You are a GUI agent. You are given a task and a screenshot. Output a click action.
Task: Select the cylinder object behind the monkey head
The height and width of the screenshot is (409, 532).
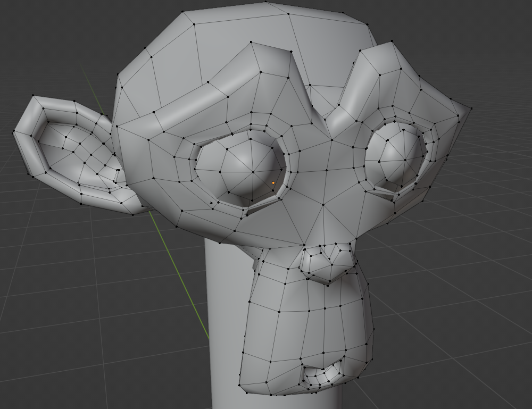pos(226,322)
